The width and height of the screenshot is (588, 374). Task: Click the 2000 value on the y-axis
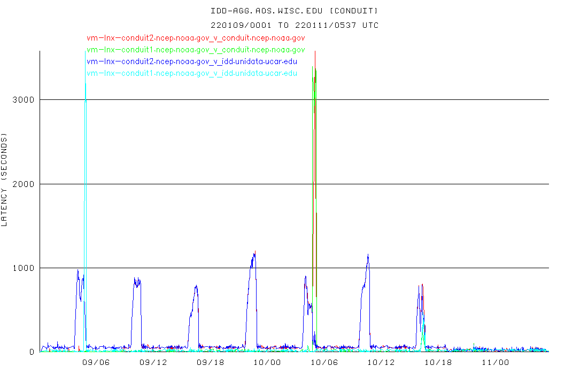25,184
